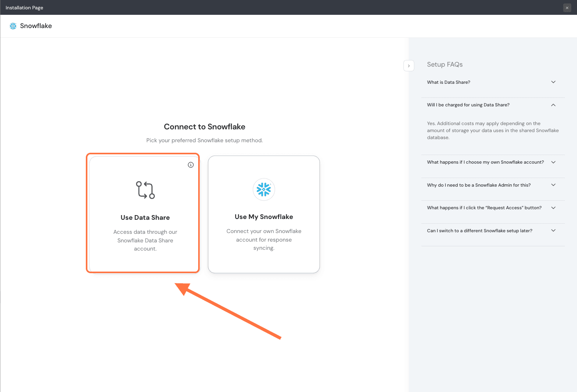Expand the Snowflake Admin question chevron
The image size is (577, 392).
point(553,185)
